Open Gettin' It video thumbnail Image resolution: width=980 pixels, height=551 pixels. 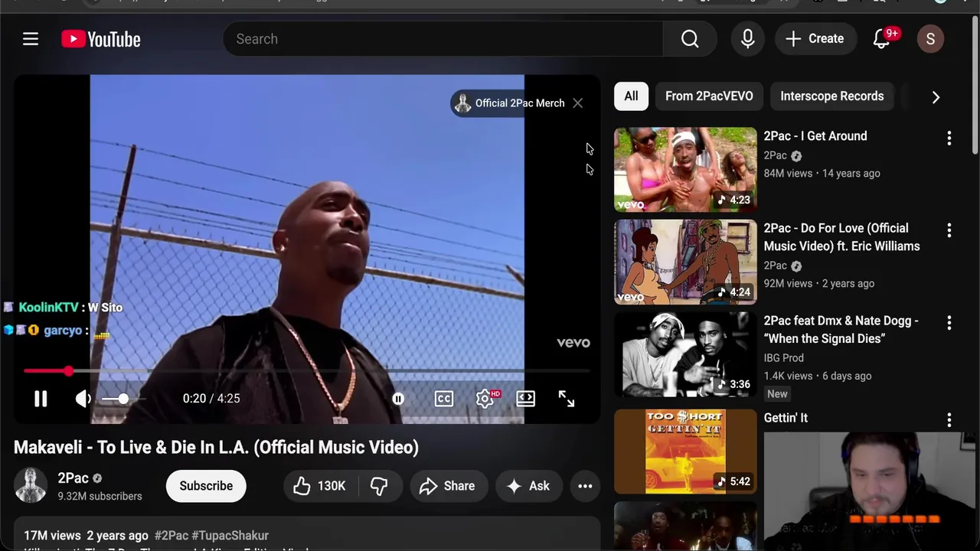[685, 452]
